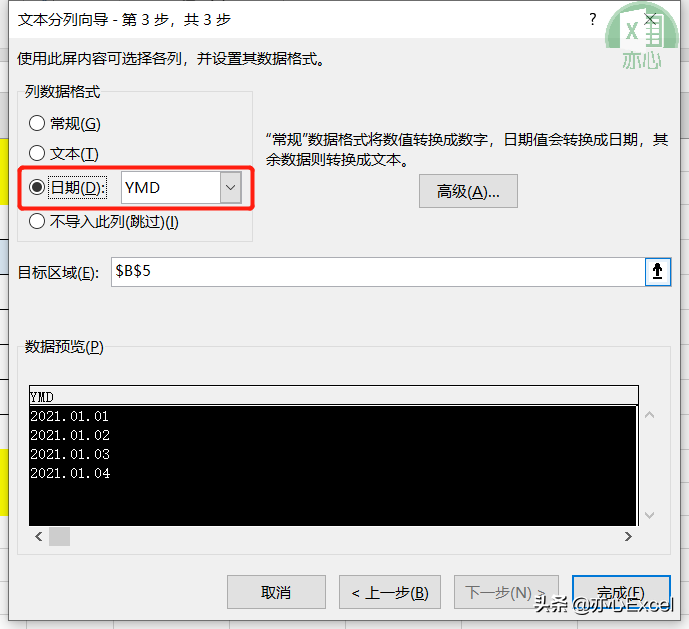Screen dimensions: 689x629
Task: Click the help question mark icon
Action: coord(593,19)
